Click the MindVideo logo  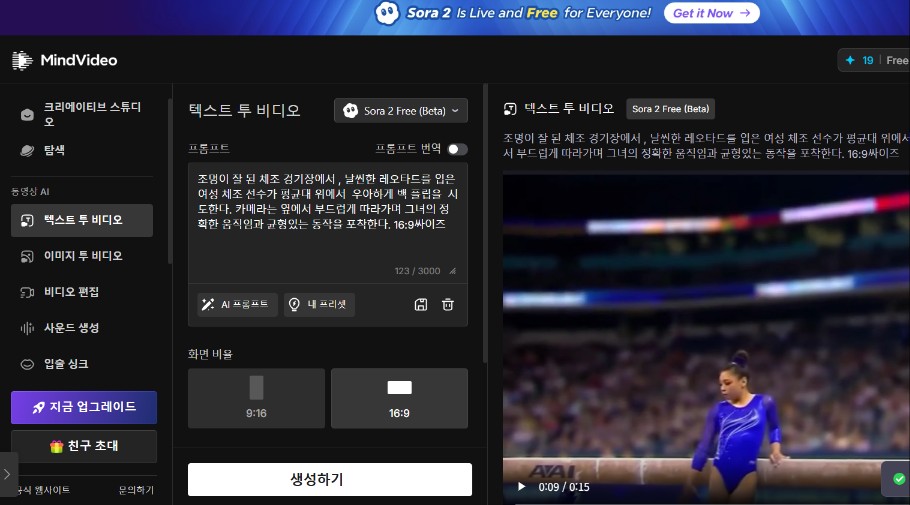[64, 61]
